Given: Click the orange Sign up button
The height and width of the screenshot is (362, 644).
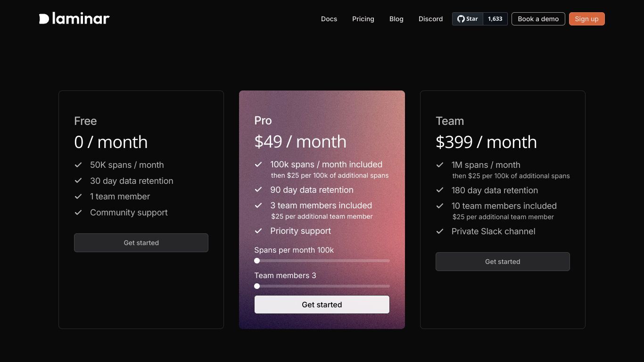Looking at the screenshot, I should tap(587, 19).
